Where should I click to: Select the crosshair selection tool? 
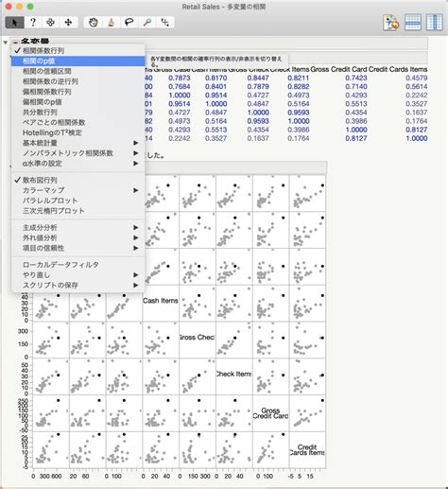pos(50,23)
